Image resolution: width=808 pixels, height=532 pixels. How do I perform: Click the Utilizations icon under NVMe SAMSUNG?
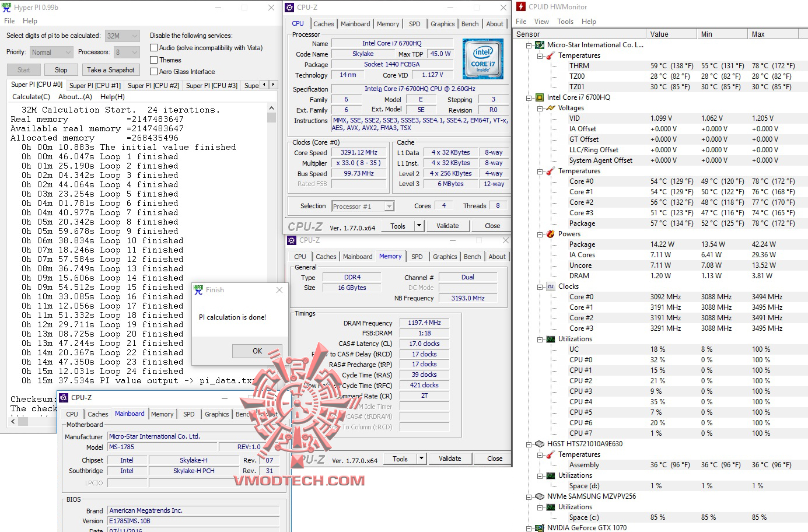[550, 507]
